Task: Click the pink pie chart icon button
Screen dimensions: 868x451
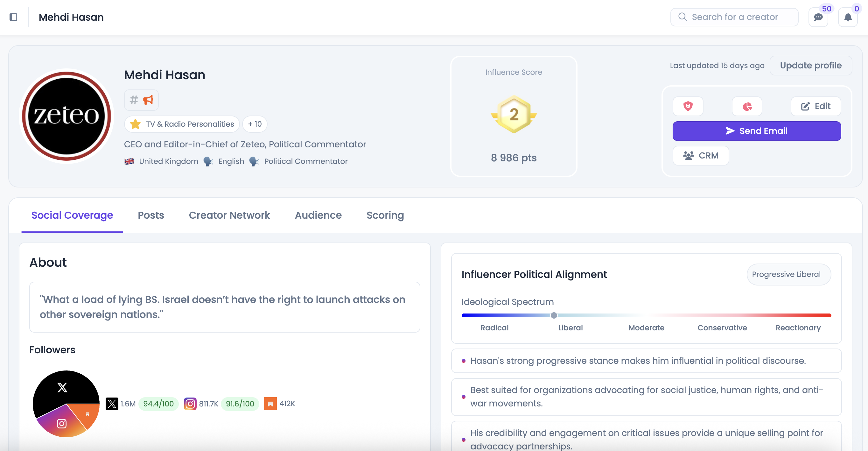Action: coord(747,106)
